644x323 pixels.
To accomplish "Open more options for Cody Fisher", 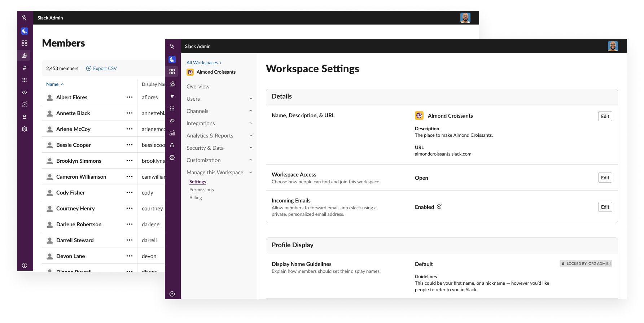I will [130, 192].
